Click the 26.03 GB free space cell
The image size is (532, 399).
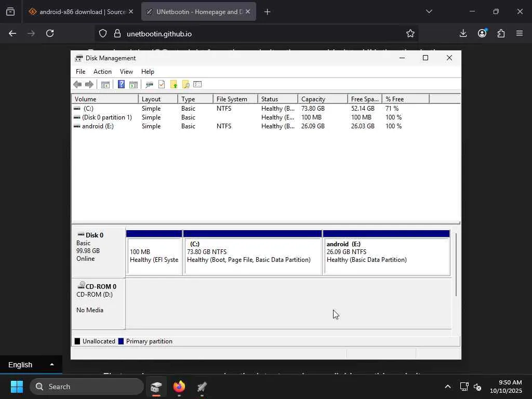[363, 126]
